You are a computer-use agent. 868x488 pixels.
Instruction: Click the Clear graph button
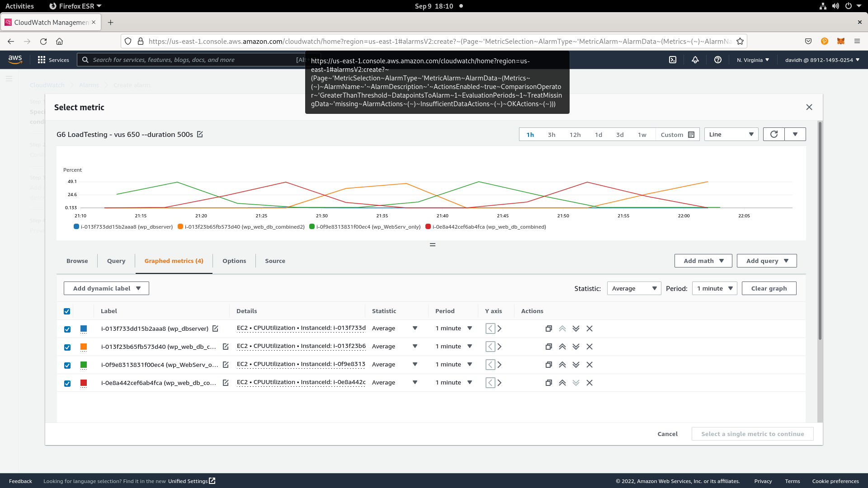coord(769,288)
